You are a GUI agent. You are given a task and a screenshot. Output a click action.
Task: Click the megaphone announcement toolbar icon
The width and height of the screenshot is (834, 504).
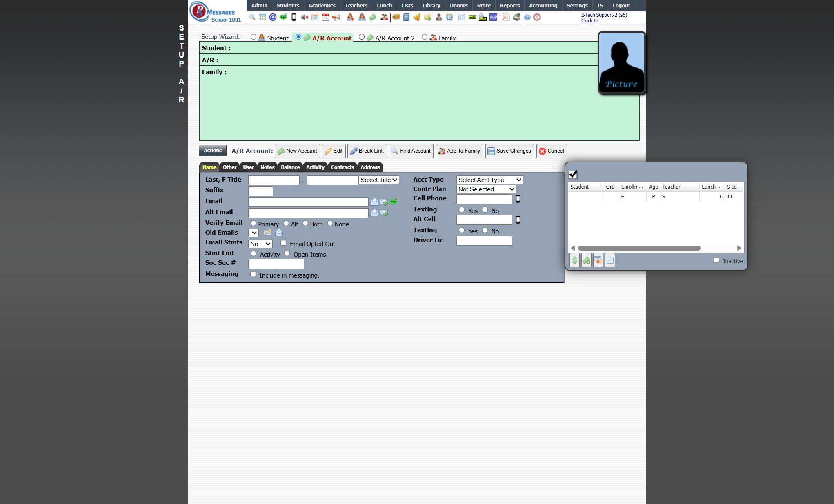(336, 17)
